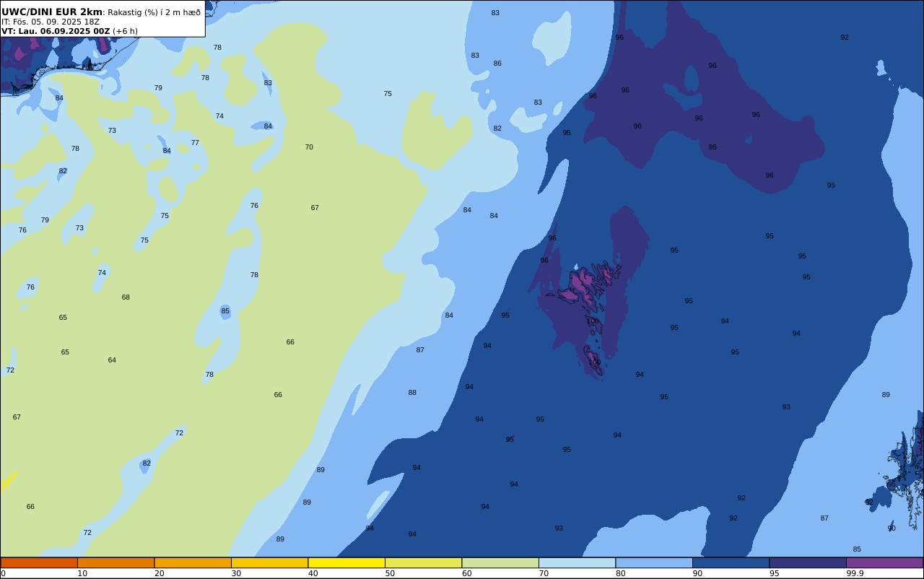
Task: Click the '99.9' legend tick label
Action: click(x=855, y=573)
